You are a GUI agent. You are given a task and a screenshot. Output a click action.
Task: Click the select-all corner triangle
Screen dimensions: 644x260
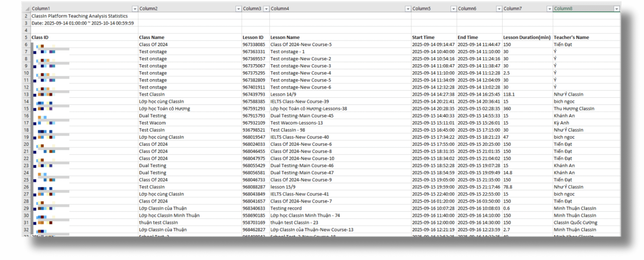coord(26,9)
